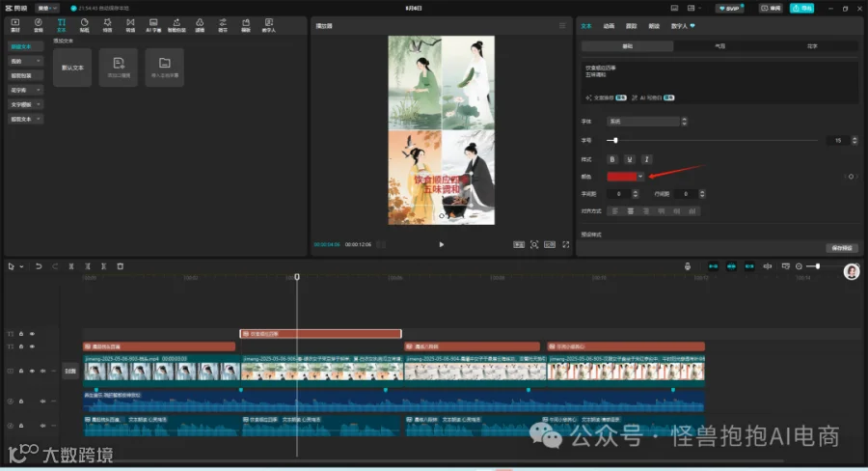Open the Filters (滤镜) panel icon

pyautogui.click(x=200, y=25)
